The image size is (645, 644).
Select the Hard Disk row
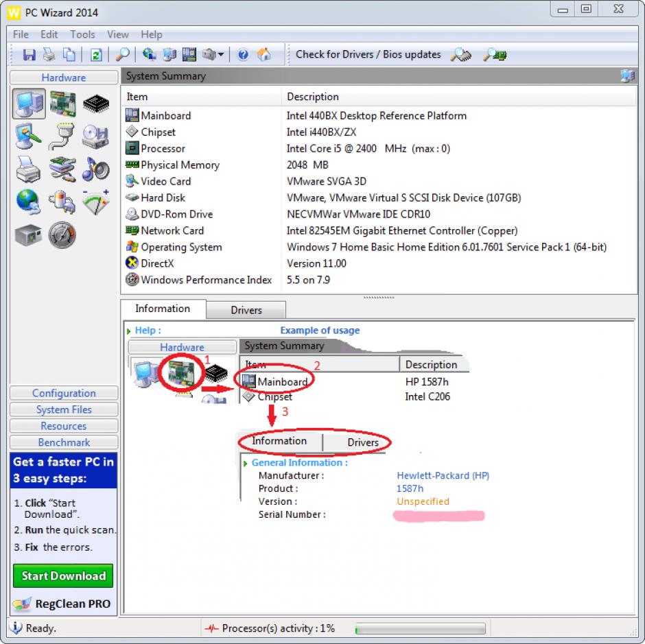[x=379, y=198]
